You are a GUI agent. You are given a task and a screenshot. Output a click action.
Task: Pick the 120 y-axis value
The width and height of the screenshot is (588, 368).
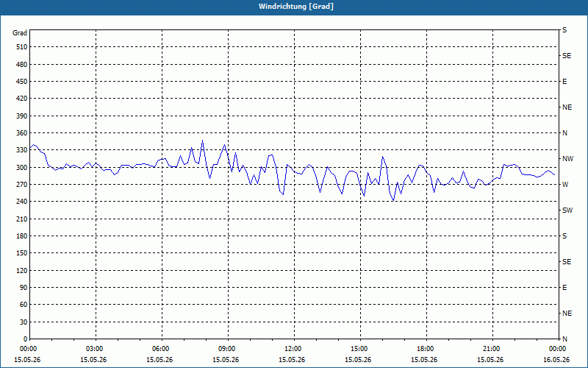[x=22, y=270]
